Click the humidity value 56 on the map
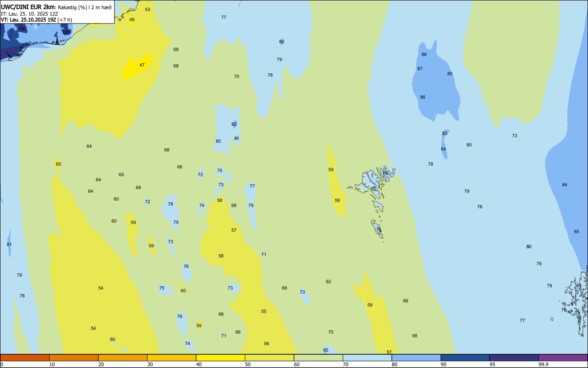588x368 pixels. 266,344
